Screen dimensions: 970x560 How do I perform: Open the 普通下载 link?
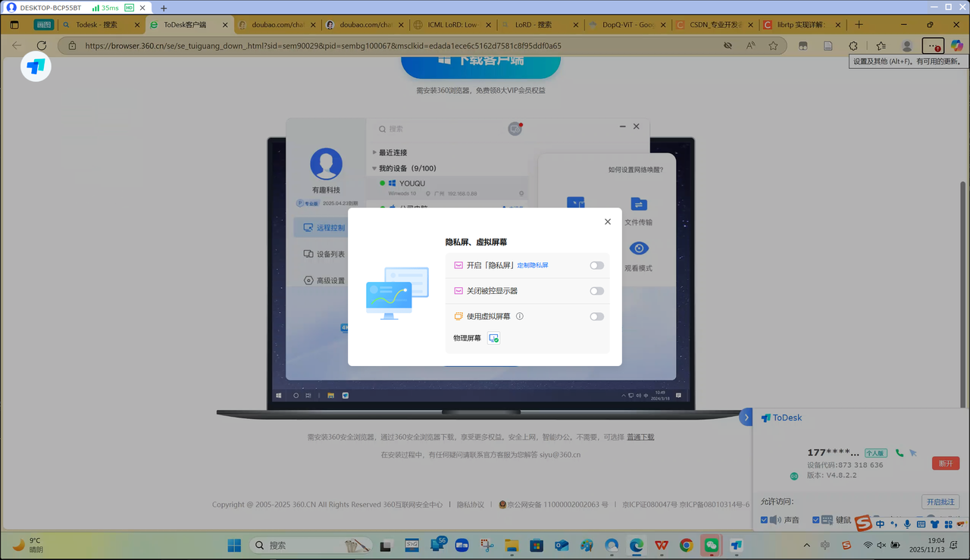click(x=640, y=437)
